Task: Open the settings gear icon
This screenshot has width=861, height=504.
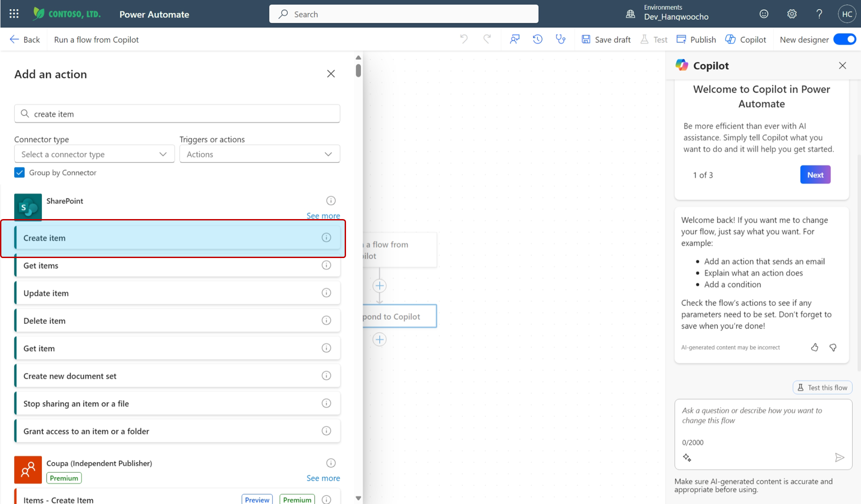Action: [792, 14]
